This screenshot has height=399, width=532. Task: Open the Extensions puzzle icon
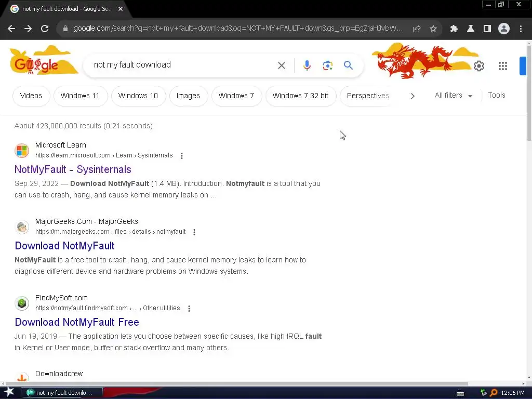click(x=454, y=29)
